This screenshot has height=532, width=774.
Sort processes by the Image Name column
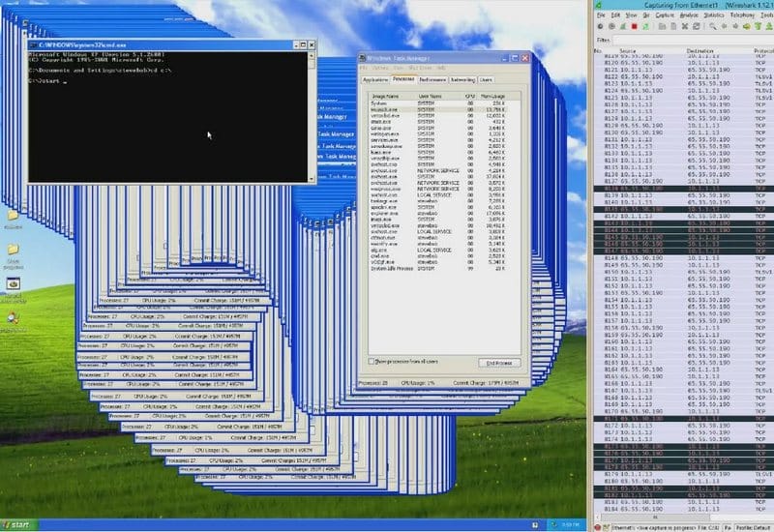click(389, 97)
